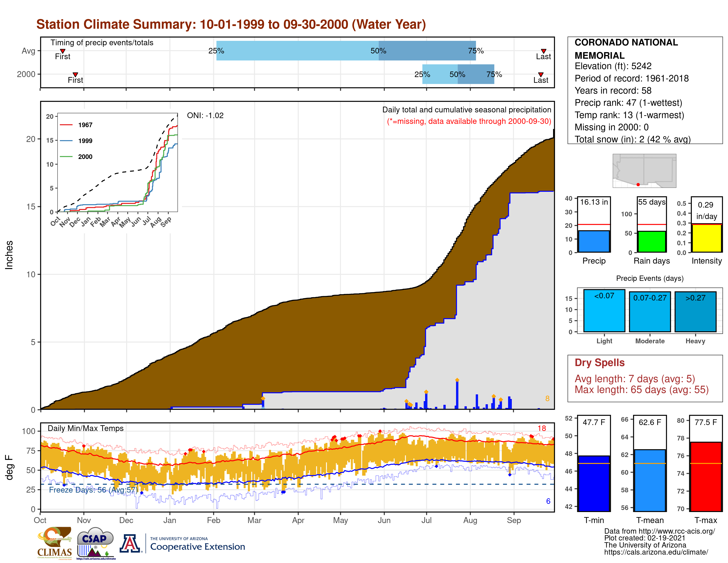Click the red '18' count in temps chart
This screenshot has width=728, height=563.
(x=542, y=428)
